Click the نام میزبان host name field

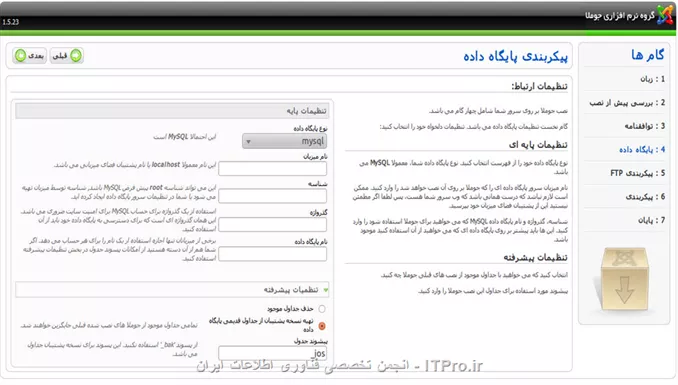coord(272,168)
